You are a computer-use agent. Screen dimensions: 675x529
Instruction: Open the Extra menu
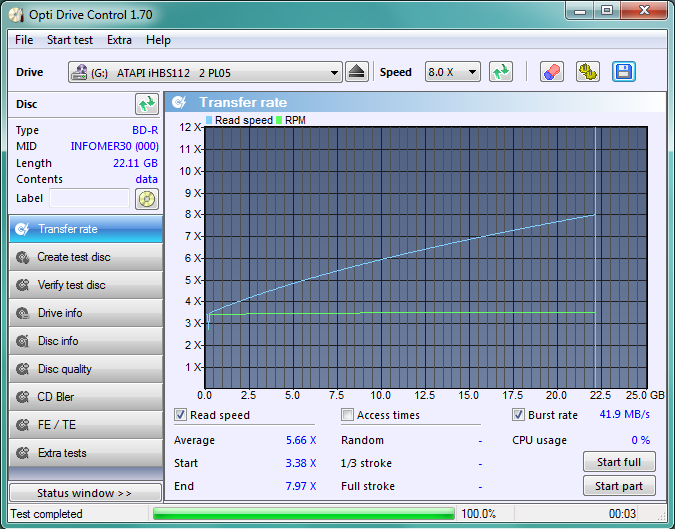(x=119, y=40)
